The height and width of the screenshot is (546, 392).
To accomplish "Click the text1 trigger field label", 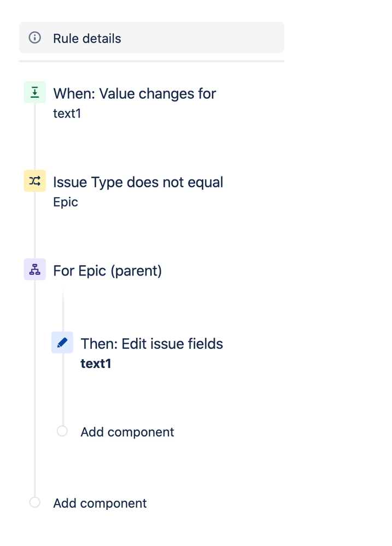I will click(x=67, y=114).
